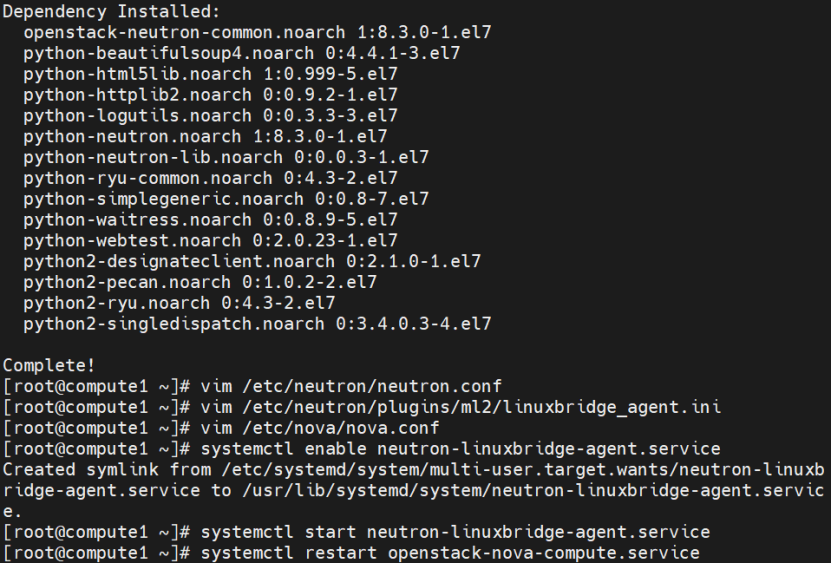
Task: Click openstack-neutron-common.noarch package line
Action: click(258, 32)
